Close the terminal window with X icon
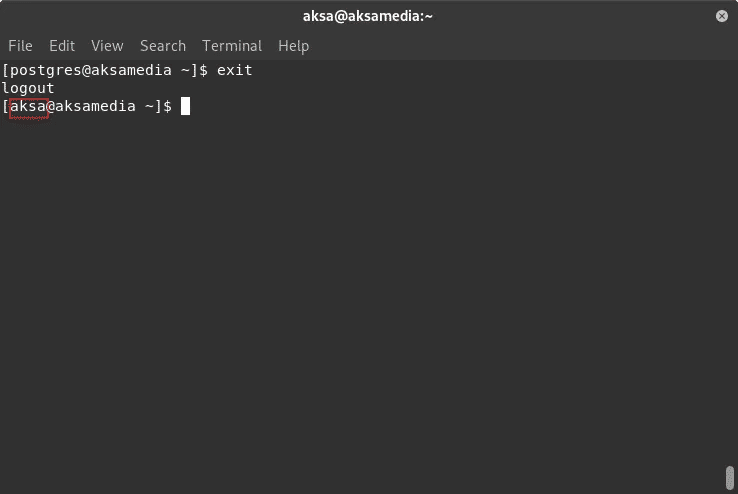Image resolution: width=738 pixels, height=494 pixels. [722, 16]
